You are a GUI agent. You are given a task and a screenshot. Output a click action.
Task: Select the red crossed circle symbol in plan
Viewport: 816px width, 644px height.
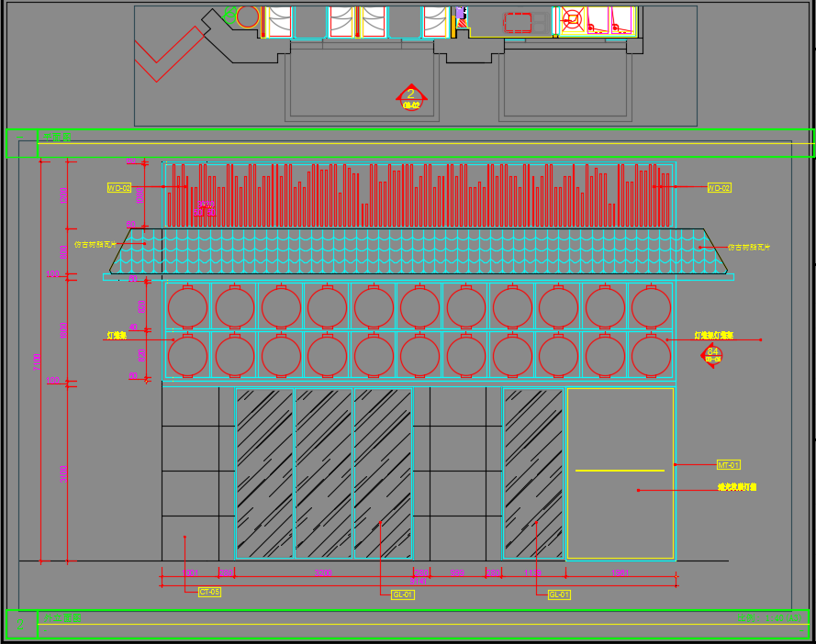[x=572, y=19]
